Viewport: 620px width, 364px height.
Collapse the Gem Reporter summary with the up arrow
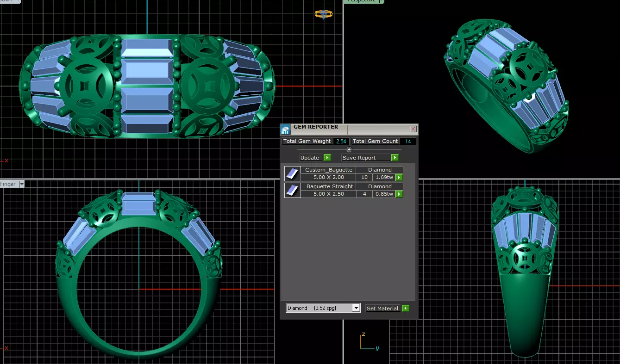(349, 149)
